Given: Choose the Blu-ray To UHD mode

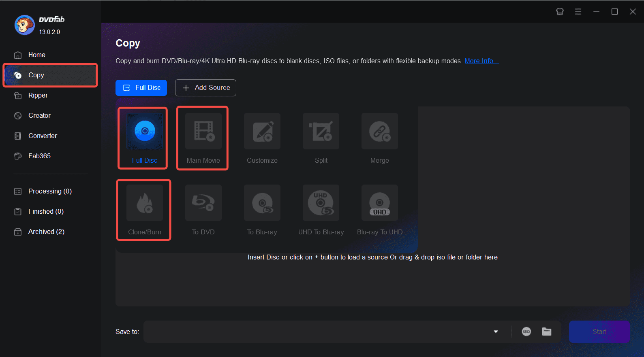Looking at the screenshot, I should click(x=380, y=203).
